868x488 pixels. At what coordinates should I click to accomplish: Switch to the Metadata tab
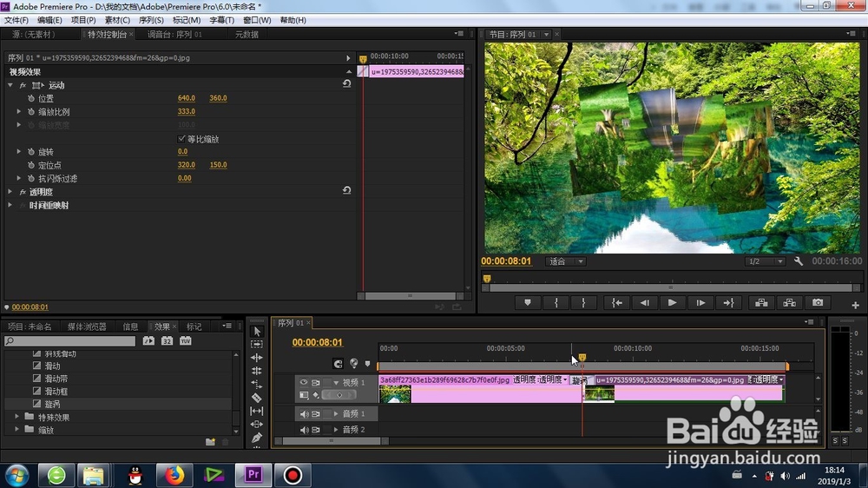247,35
